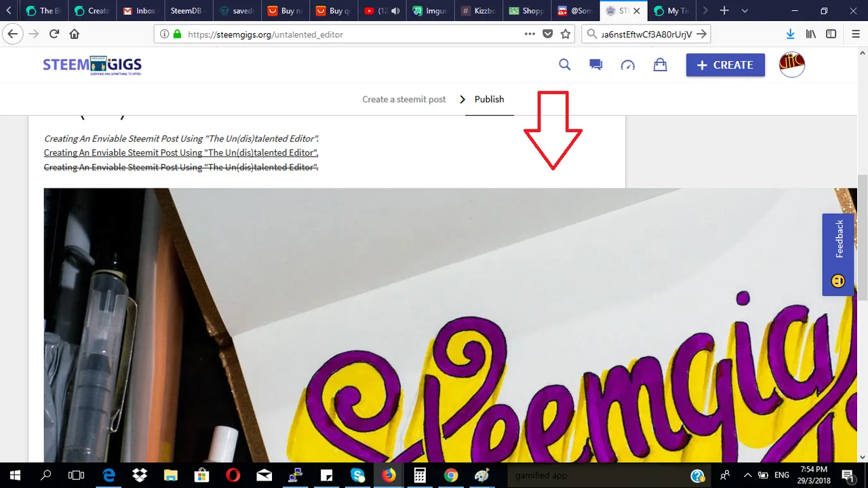Screen dimensions: 868x488
Task: Open the taskbar clock and date
Action: [813, 475]
